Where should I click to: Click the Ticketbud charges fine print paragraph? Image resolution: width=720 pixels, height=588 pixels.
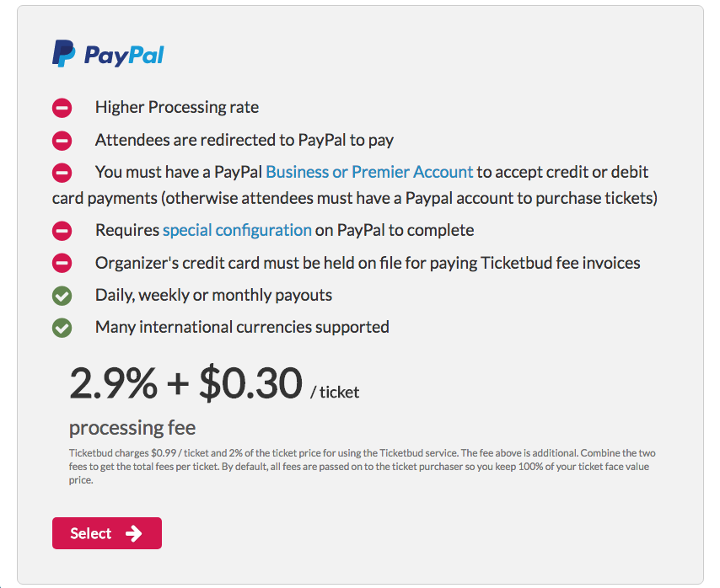[x=359, y=467]
